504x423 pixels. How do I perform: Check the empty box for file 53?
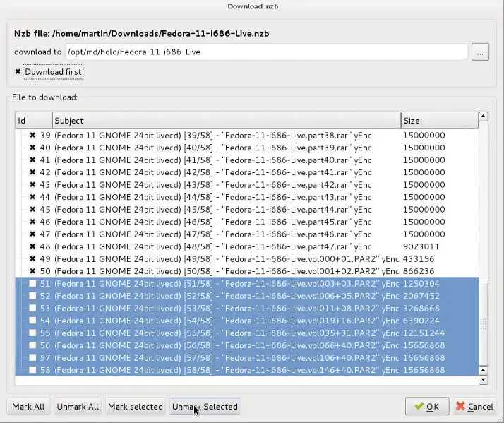tap(32, 308)
